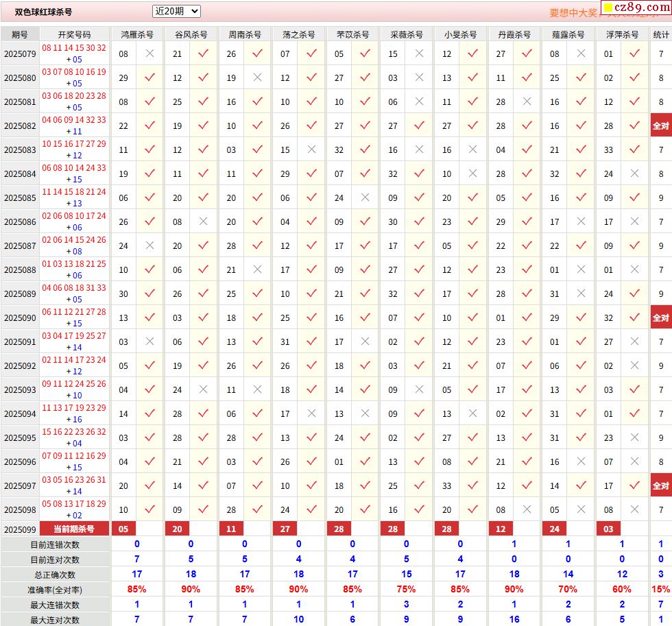Click the cross mark for 鸿雁杀号 in row 2025079
The width and height of the screenshot is (672, 626).
pos(149,53)
